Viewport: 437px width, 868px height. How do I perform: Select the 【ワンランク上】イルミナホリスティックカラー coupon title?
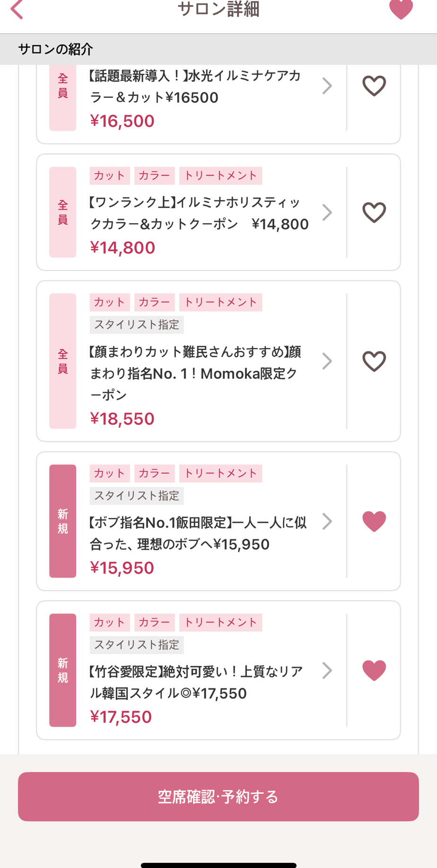click(199, 213)
